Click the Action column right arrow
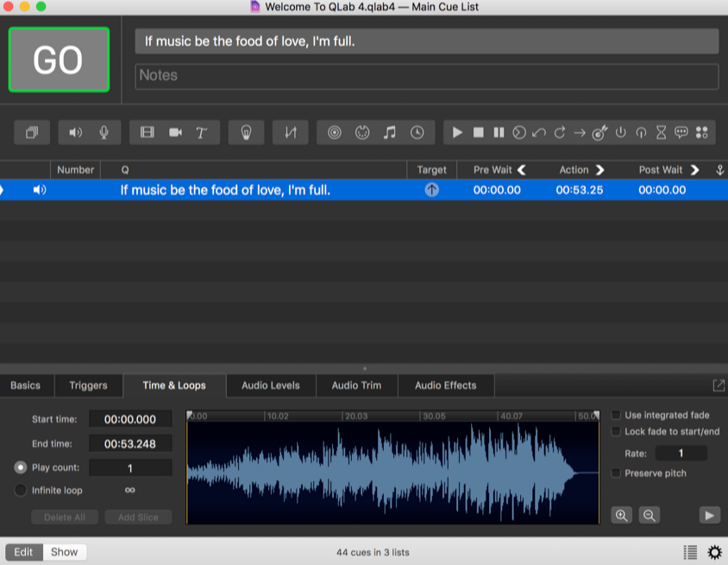728x565 pixels. (599, 170)
